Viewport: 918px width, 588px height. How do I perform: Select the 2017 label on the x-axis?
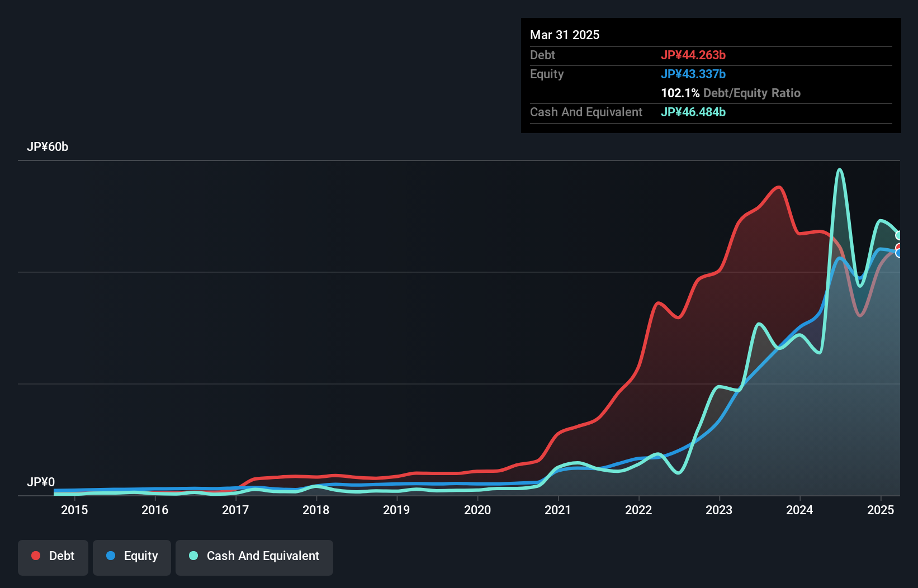[235, 510]
